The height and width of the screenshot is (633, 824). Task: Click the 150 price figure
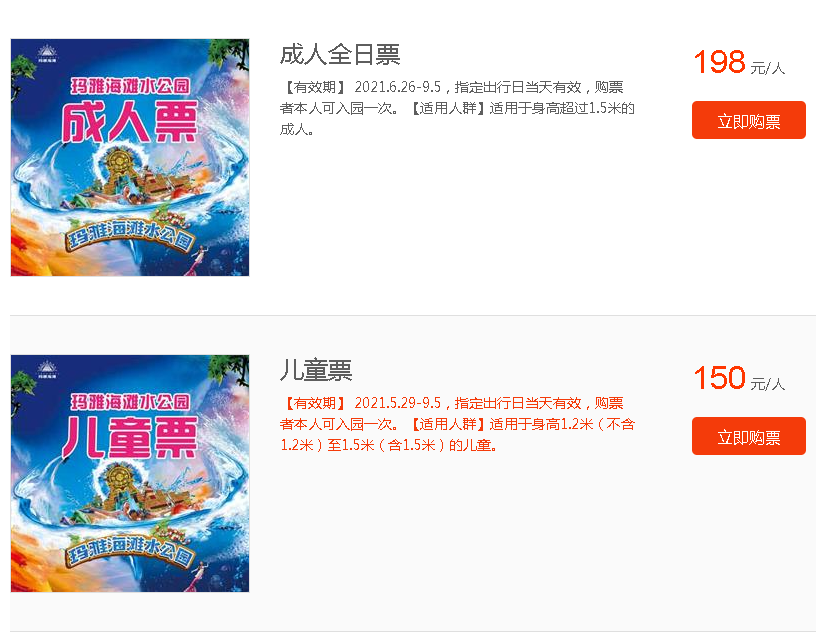719,378
